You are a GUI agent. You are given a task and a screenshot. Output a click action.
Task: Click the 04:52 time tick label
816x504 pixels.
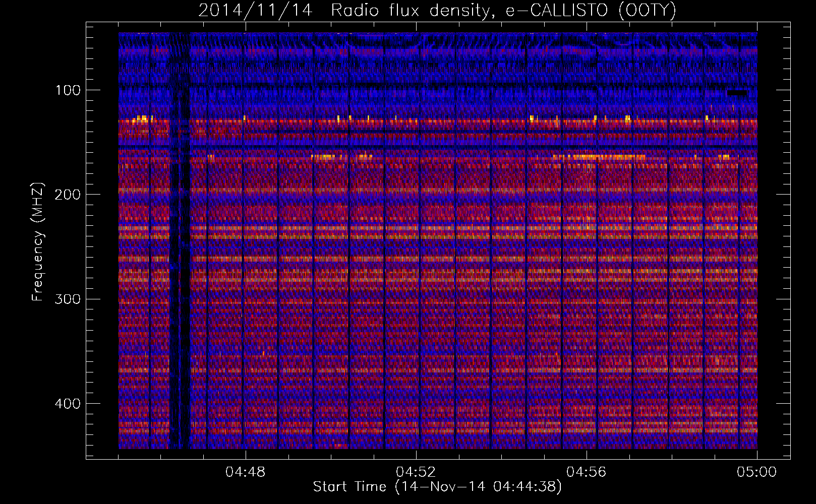[x=416, y=472]
